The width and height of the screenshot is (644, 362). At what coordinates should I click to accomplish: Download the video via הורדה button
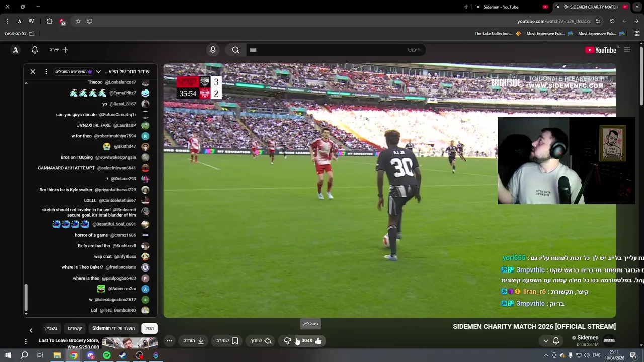[193, 341]
